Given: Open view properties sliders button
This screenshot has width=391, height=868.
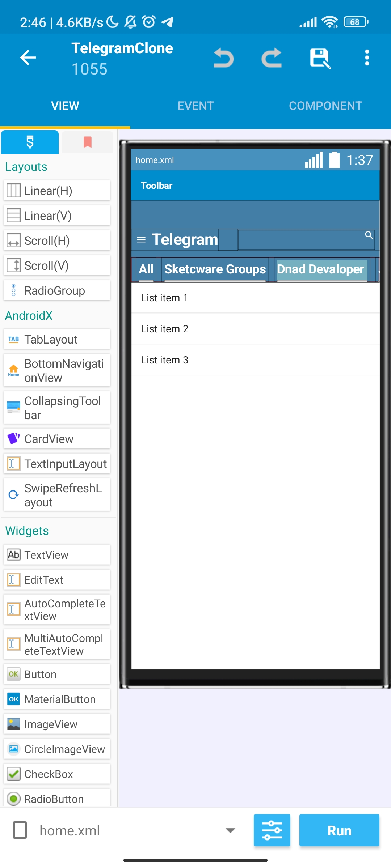Looking at the screenshot, I should click(272, 830).
